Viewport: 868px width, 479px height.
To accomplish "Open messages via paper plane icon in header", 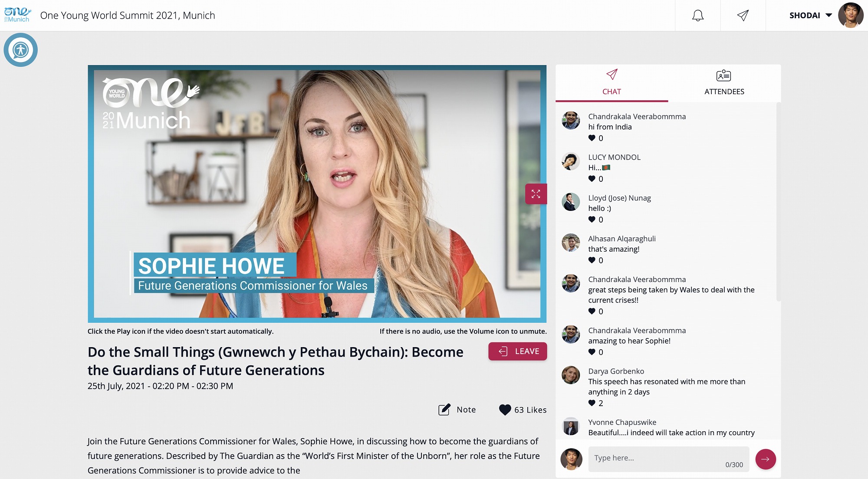I will [x=743, y=16].
